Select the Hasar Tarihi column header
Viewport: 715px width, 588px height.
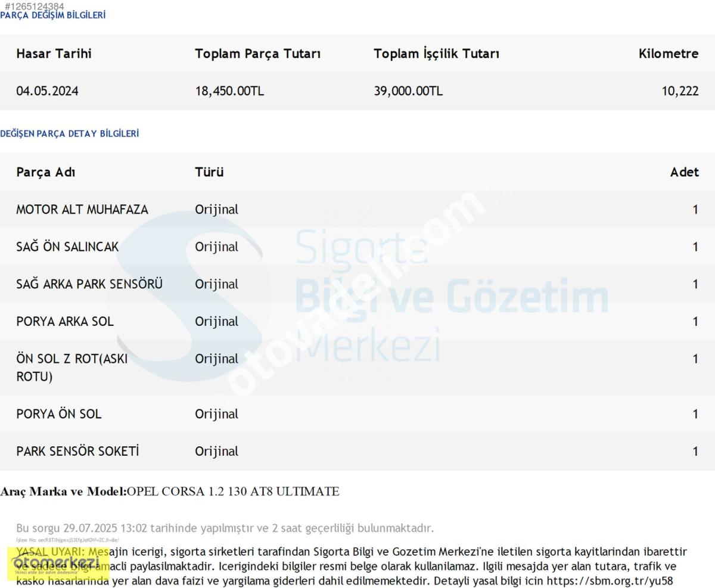[x=54, y=54]
